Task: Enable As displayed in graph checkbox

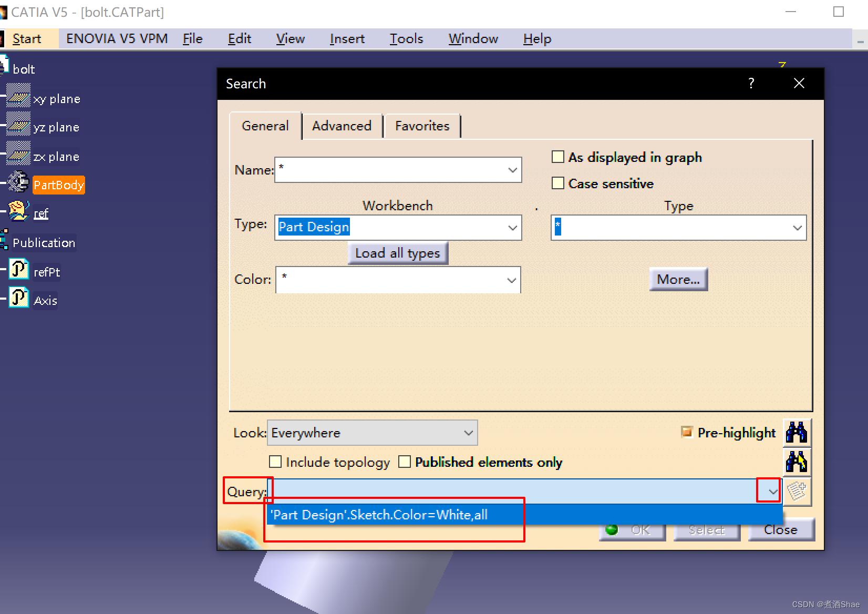Action: pos(558,157)
